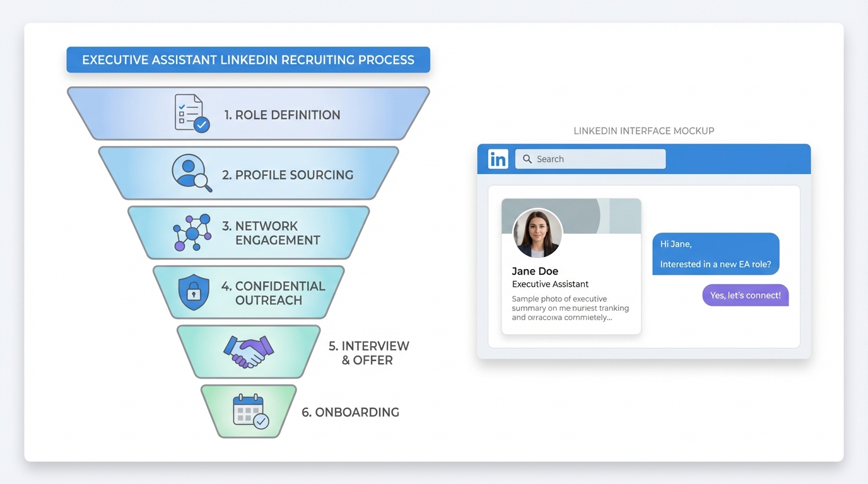Click the magnifier icon inside the search bar

(x=527, y=159)
